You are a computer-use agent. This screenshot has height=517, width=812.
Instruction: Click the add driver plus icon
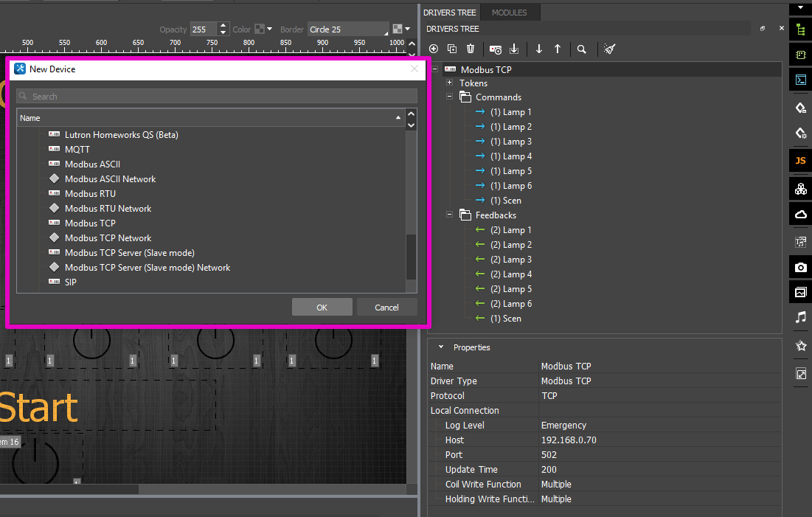coord(434,49)
